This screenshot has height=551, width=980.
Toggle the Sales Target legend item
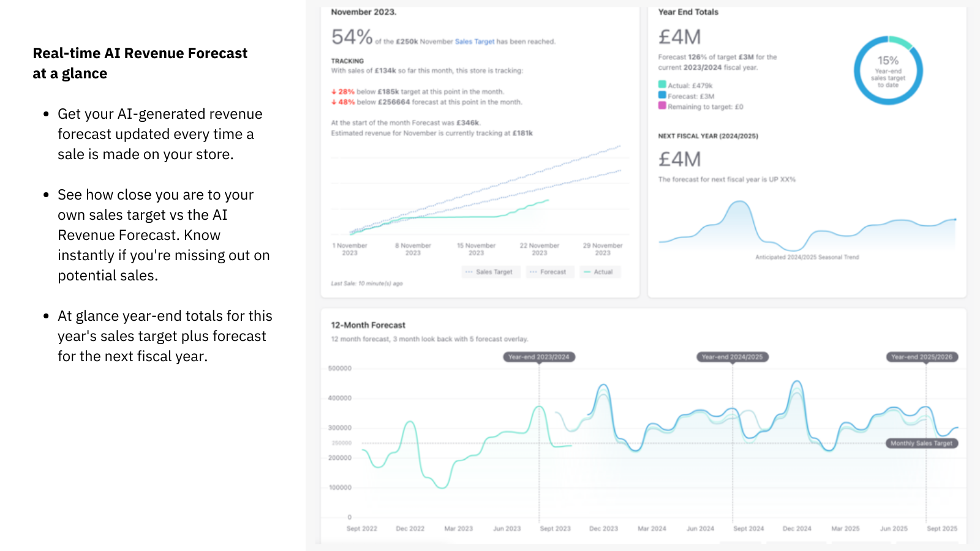click(x=491, y=272)
